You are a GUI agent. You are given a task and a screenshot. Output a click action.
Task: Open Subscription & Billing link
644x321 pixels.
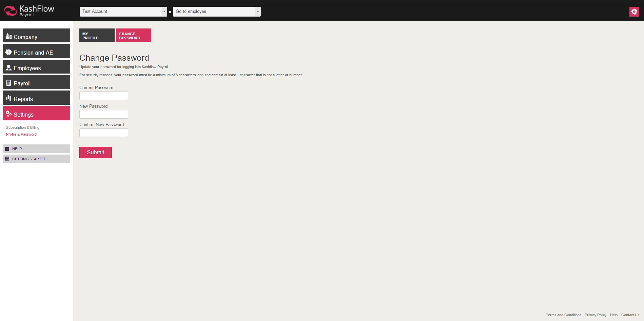[23, 127]
